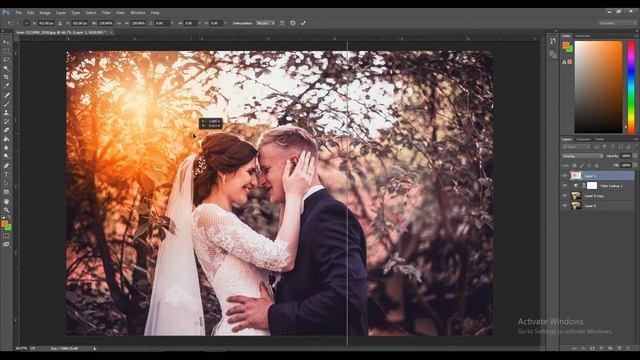Switch to the Paths tab
This screenshot has width=640, height=360.
coord(599,139)
